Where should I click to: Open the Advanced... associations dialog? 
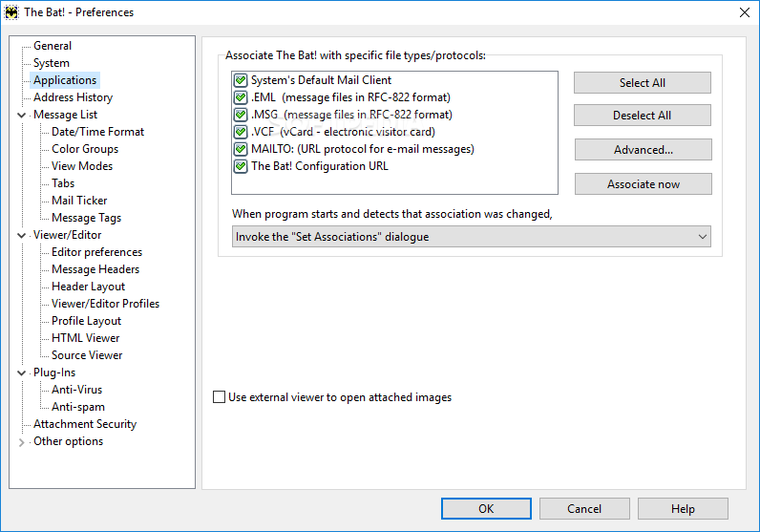[x=644, y=150]
